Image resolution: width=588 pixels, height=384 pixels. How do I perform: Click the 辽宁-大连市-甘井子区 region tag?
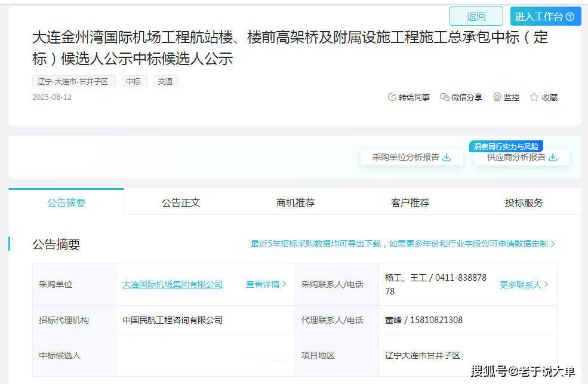tap(73, 82)
